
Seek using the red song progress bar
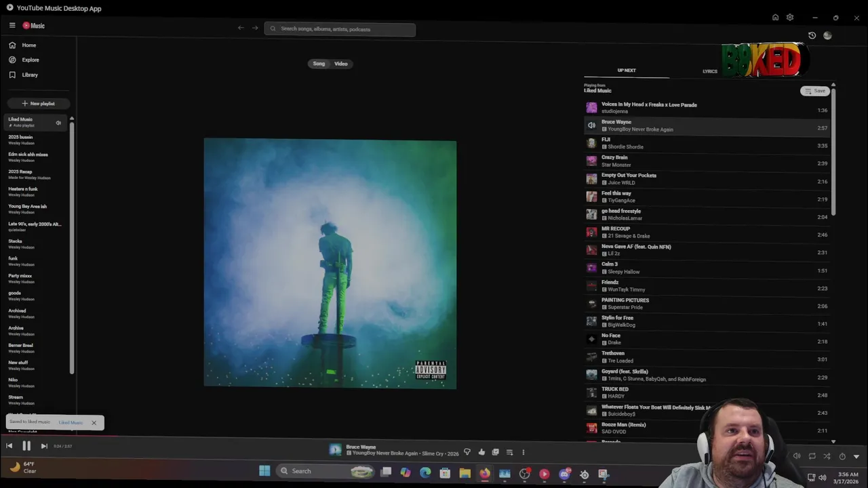coord(60,437)
